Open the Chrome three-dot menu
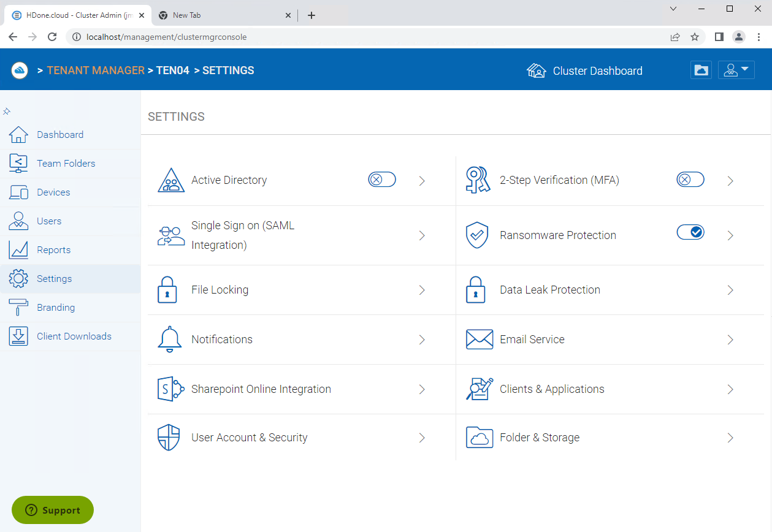772x532 pixels. 759,37
